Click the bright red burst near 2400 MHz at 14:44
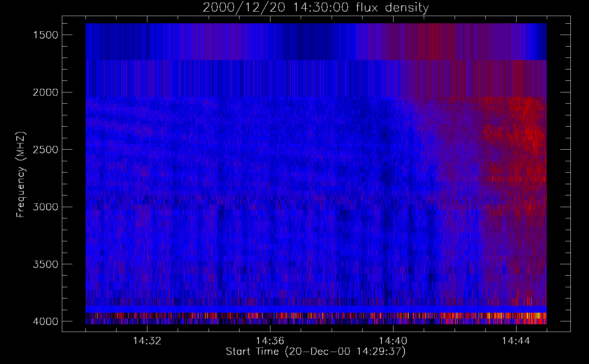This screenshot has width=589, height=364. coord(530,136)
